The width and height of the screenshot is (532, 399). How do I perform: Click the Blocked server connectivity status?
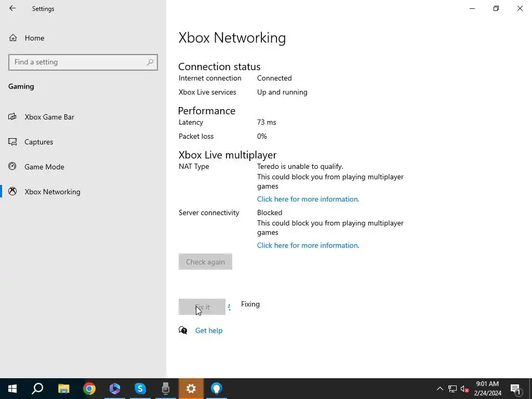point(270,212)
